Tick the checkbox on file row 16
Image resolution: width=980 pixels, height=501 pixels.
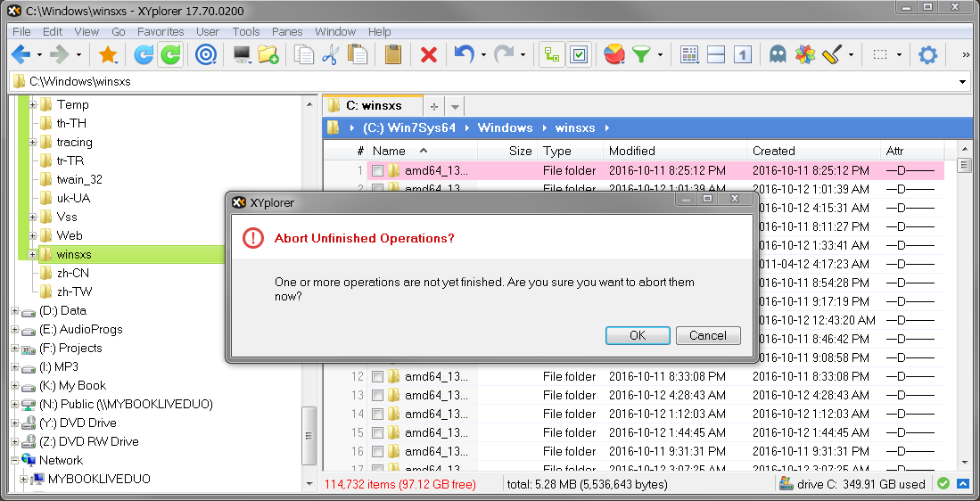378,452
